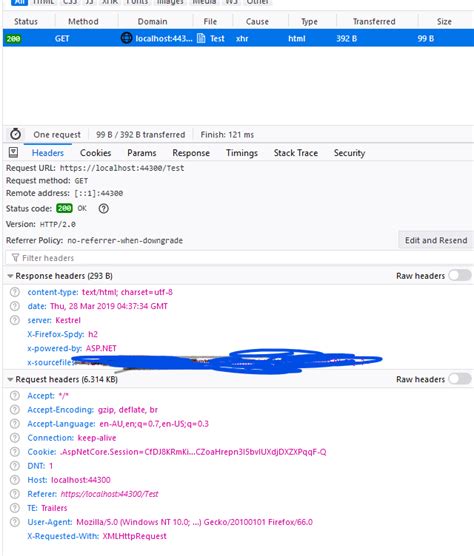Open help icon for Referer header

pos(15,494)
